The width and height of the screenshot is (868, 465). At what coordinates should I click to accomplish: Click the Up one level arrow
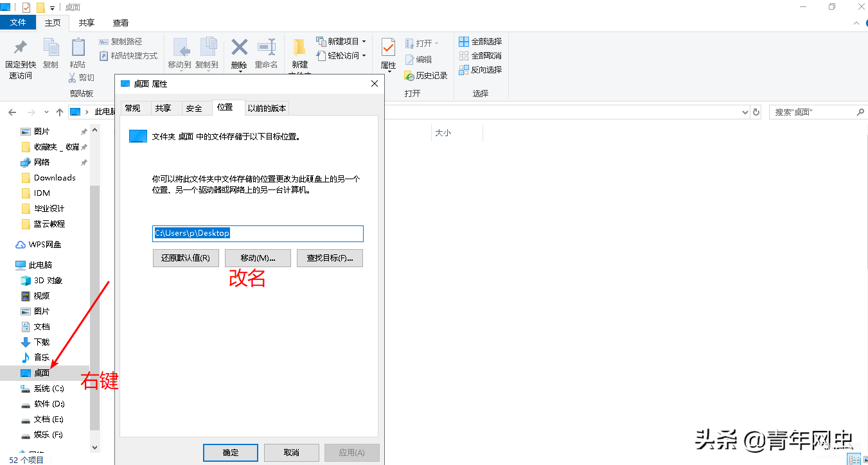click(x=60, y=112)
